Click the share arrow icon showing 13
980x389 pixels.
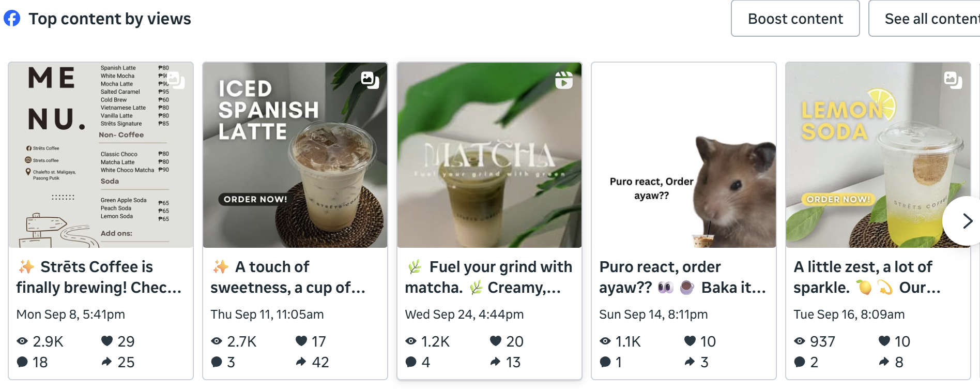(x=495, y=362)
